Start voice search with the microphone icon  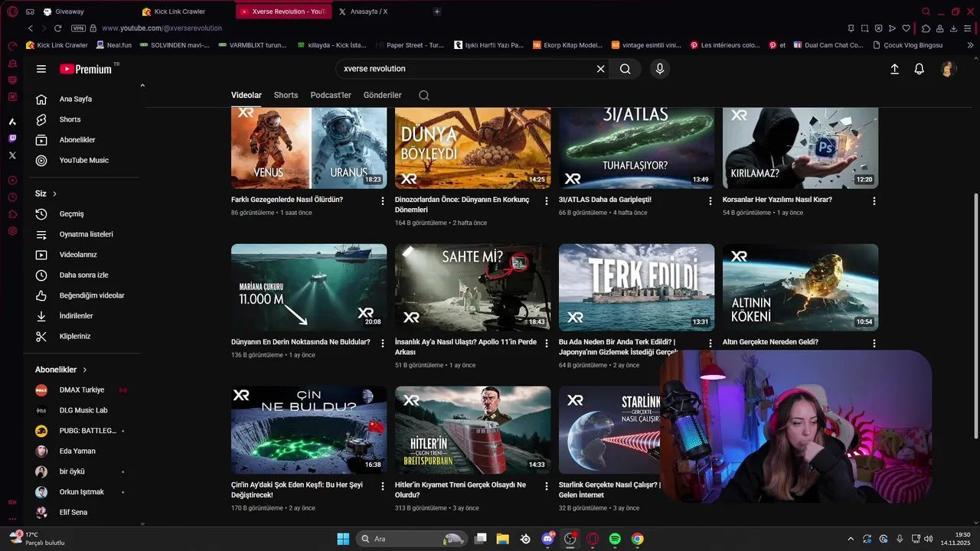(x=660, y=69)
